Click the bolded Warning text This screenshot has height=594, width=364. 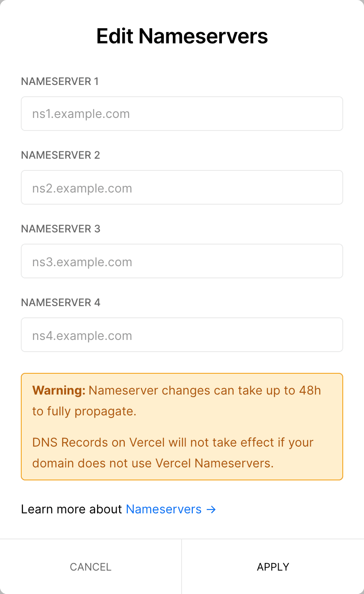(x=51, y=390)
